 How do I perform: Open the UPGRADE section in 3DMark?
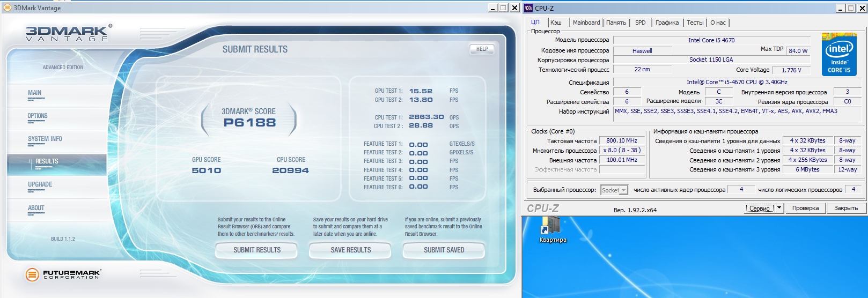pos(40,184)
